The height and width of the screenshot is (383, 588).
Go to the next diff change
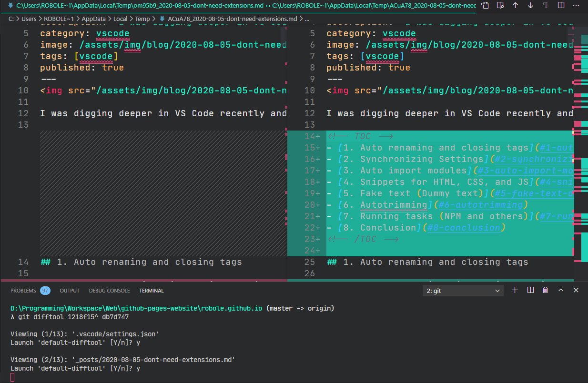[x=529, y=5]
